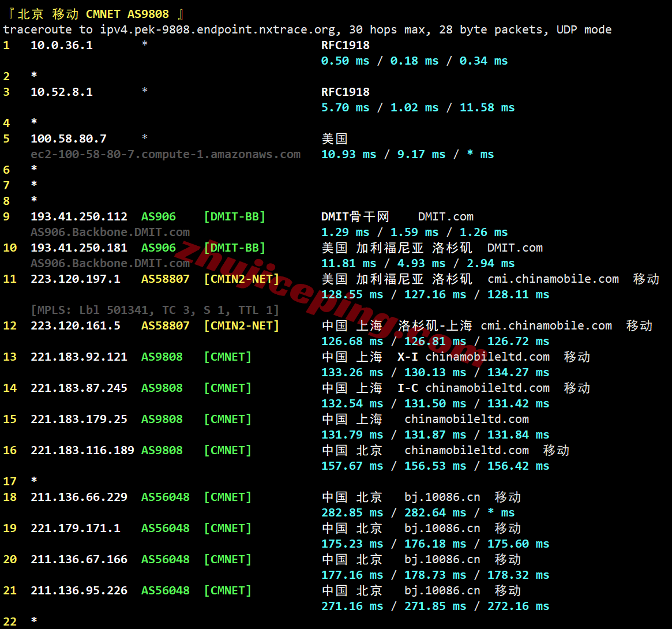The height and width of the screenshot is (629, 672).
Task: Click the first RFC1918 label on hop 1
Action: coord(346,45)
